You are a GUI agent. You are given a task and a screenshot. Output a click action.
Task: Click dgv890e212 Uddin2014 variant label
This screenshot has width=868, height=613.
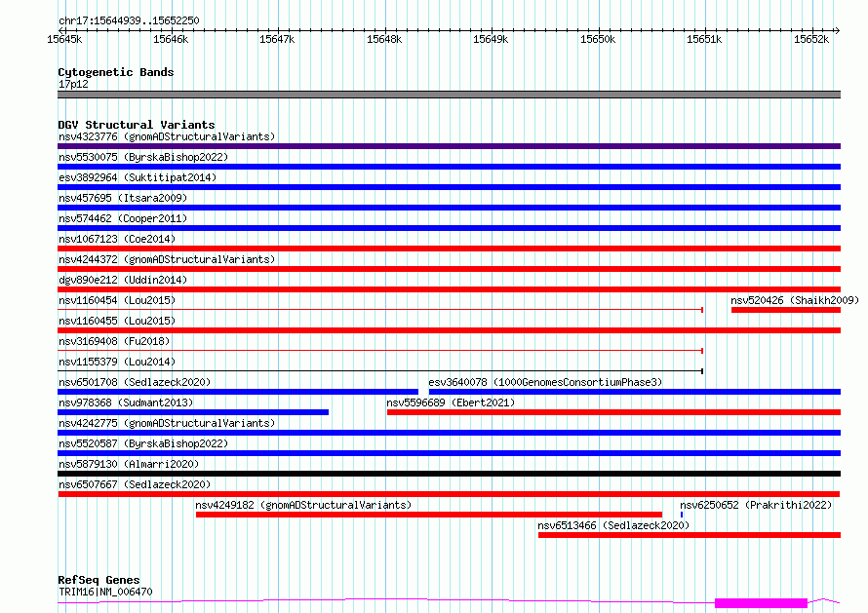click(123, 280)
